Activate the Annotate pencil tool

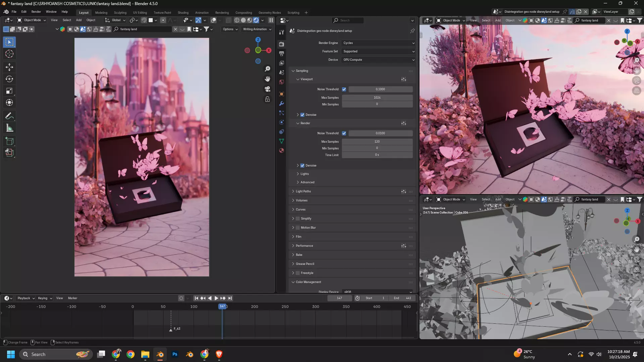click(x=9, y=116)
